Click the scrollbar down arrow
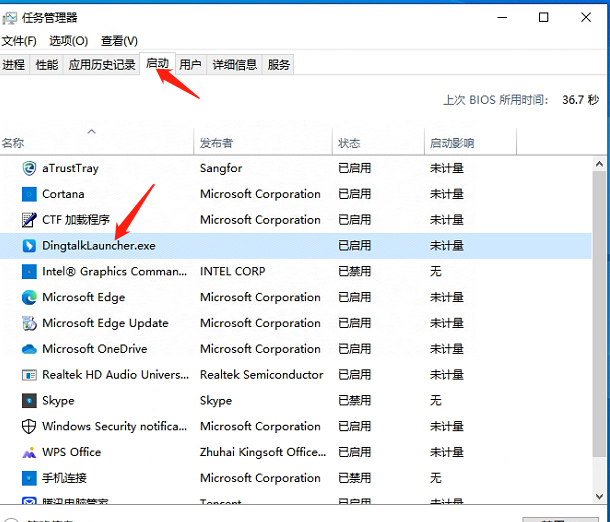Image resolution: width=610 pixels, height=522 pixels. [x=599, y=496]
